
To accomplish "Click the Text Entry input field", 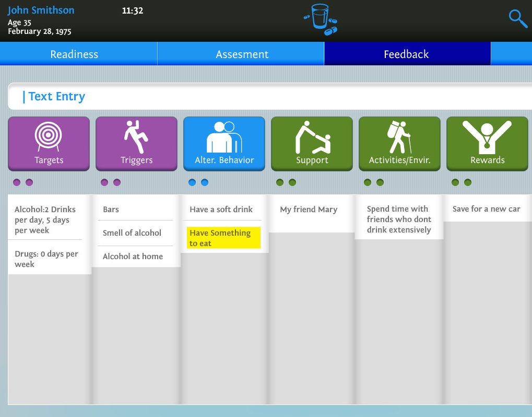I will point(271,97).
